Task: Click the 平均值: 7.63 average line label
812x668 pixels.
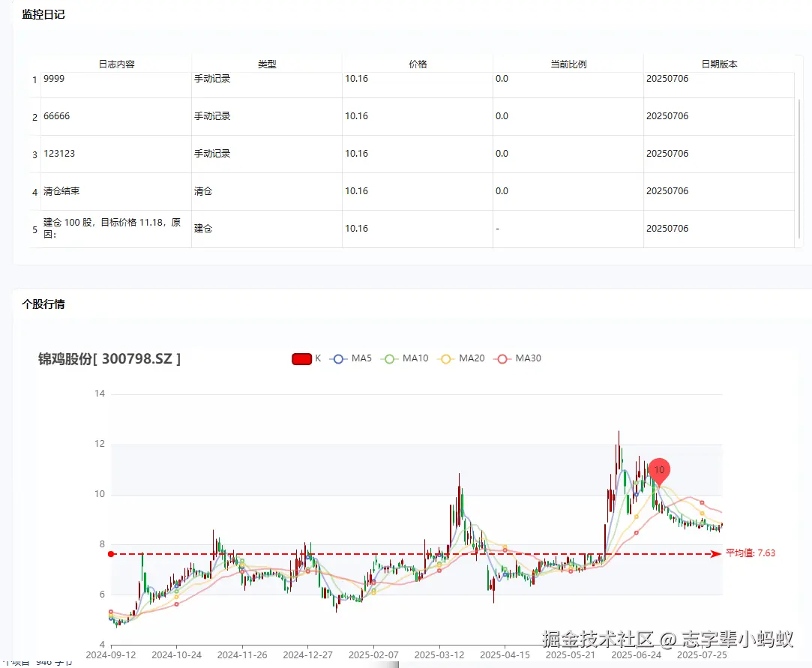Action: pos(751,553)
